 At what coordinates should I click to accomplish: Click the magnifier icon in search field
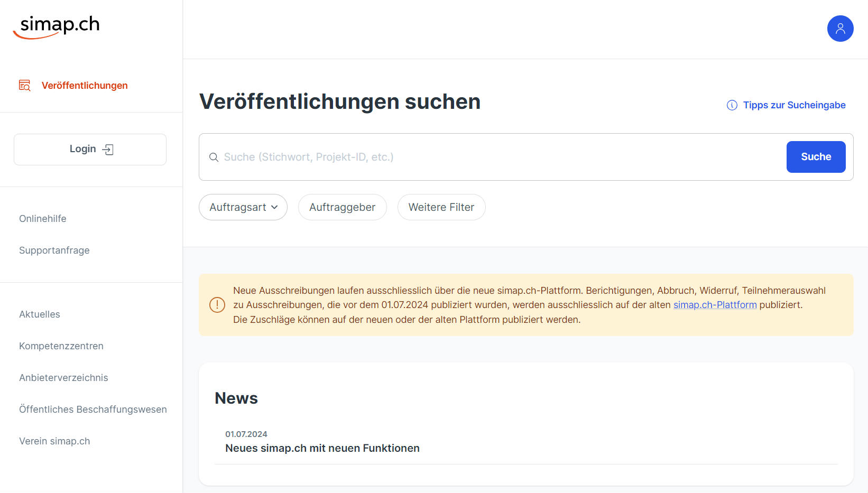(x=214, y=157)
